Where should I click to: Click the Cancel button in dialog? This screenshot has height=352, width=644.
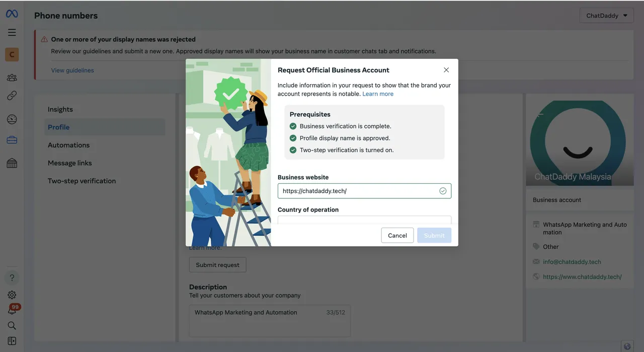(397, 236)
